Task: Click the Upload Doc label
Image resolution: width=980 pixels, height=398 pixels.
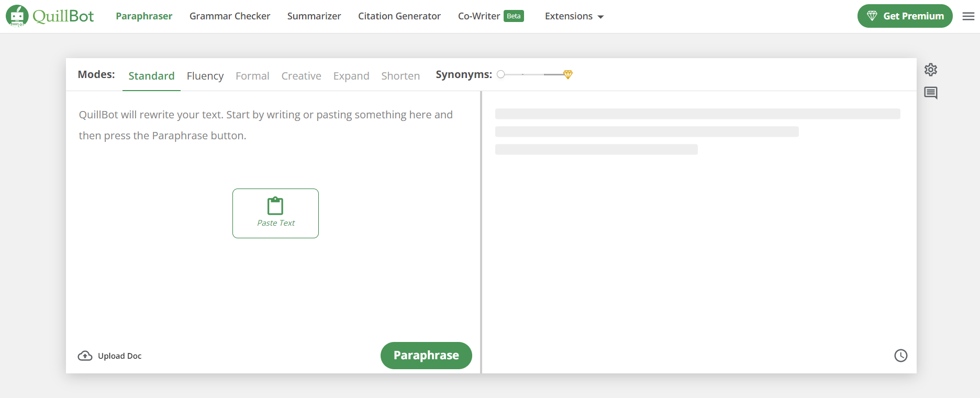Action: (120, 356)
